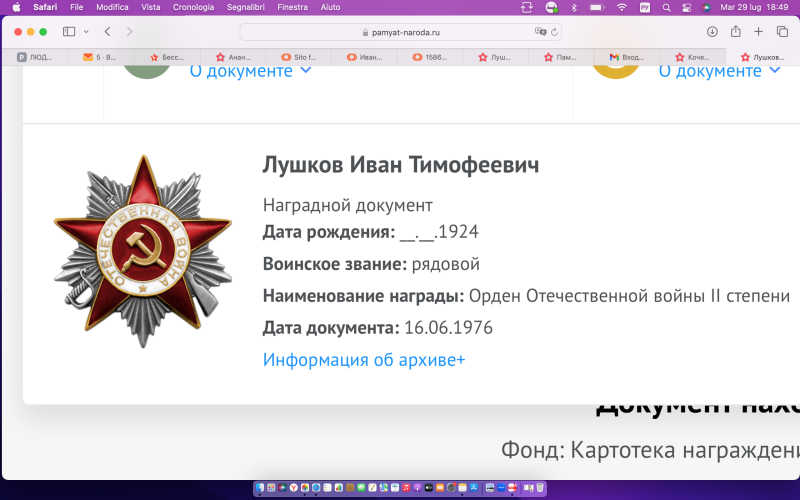The width and height of the screenshot is (800, 500).
Task: Expand the right О документе dropdown
Action: point(719,71)
